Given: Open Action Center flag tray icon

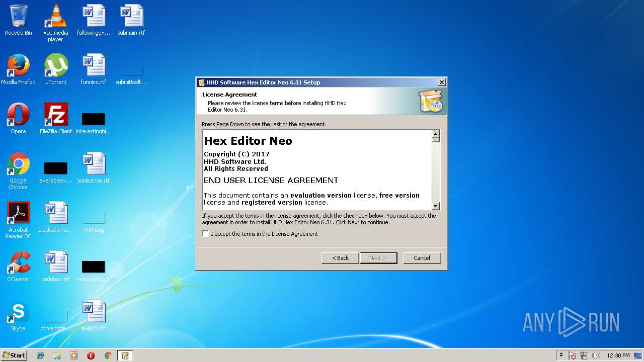Looking at the screenshot, I should 573,355.
